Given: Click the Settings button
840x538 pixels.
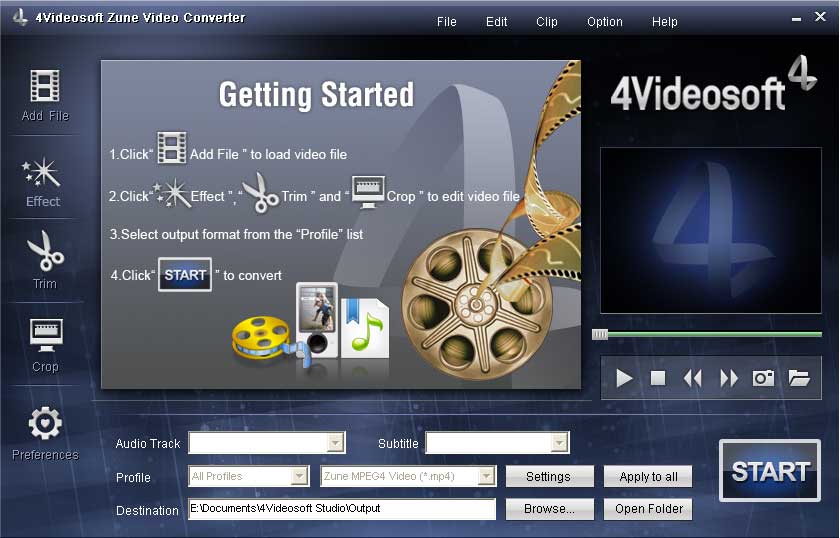Looking at the screenshot, I should pyautogui.click(x=549, y=477).
